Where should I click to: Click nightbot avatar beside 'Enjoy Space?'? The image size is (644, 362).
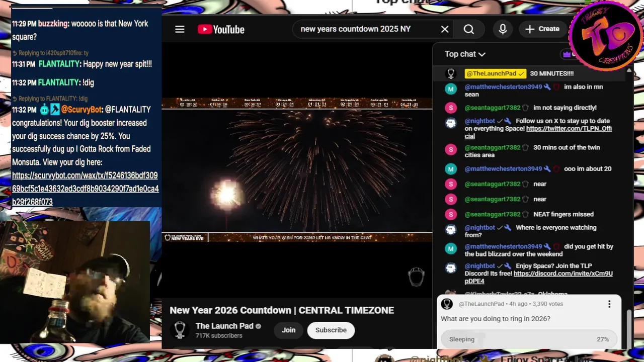coord(451,267)
